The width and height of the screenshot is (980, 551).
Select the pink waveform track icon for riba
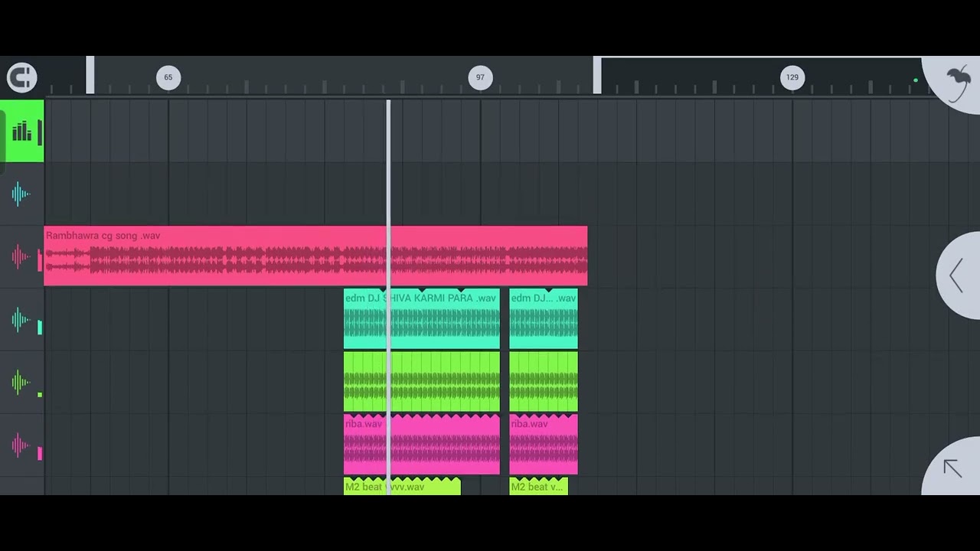click(x=21, y=445)
